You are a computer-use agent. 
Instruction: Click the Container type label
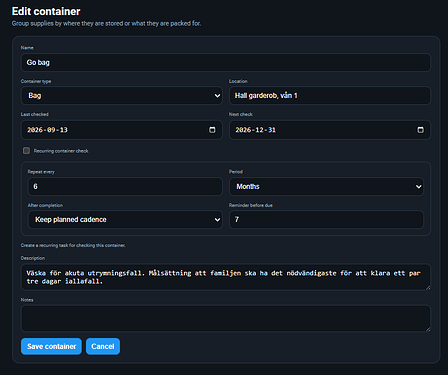36,81
